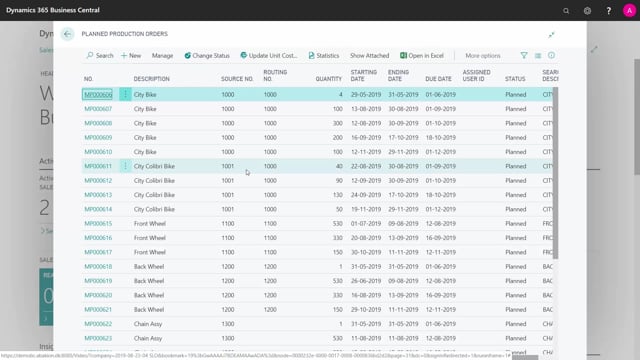Click ending date 29-11-2019 of MP000614
The image size is (640, 360).
coord(403,209)
